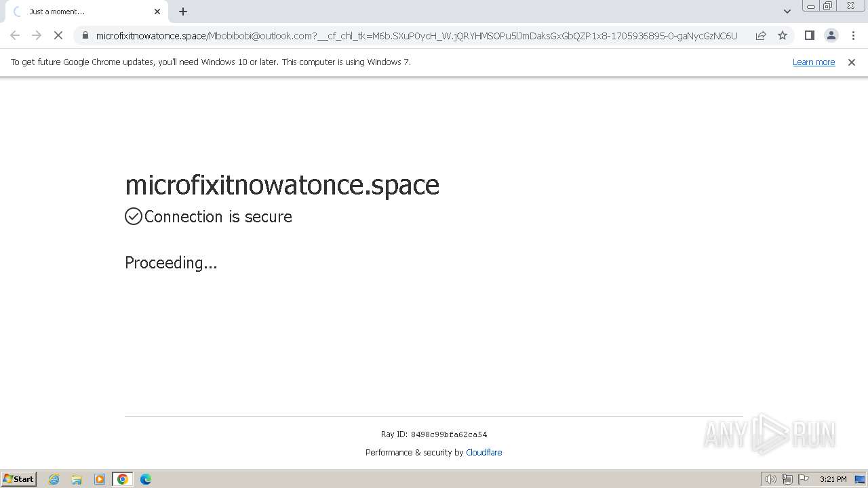Click the Ray ID text

(434, 434)
